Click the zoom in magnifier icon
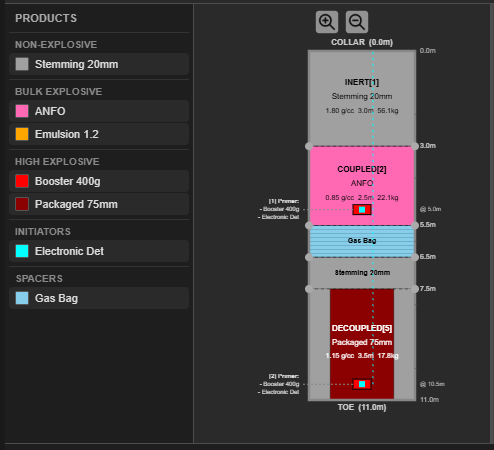Screen dimensions: 494x450 pos(327,22)
